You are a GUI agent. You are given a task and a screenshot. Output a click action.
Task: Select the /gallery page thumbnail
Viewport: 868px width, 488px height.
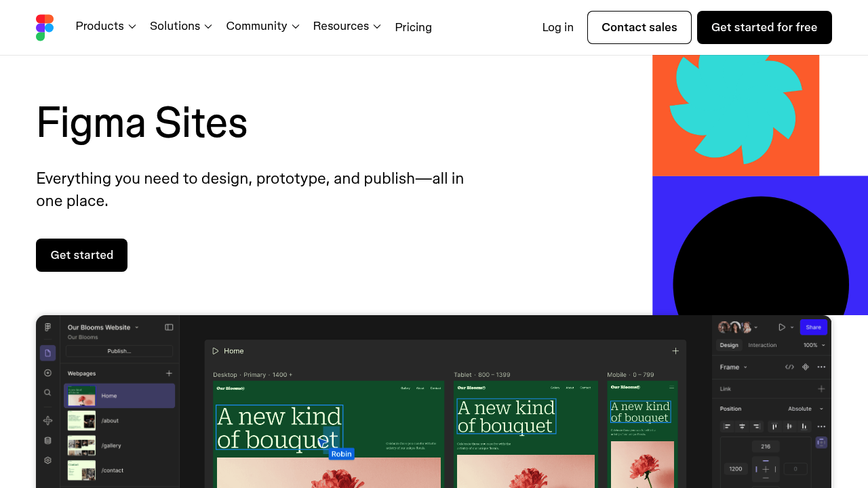pos(81,445)
